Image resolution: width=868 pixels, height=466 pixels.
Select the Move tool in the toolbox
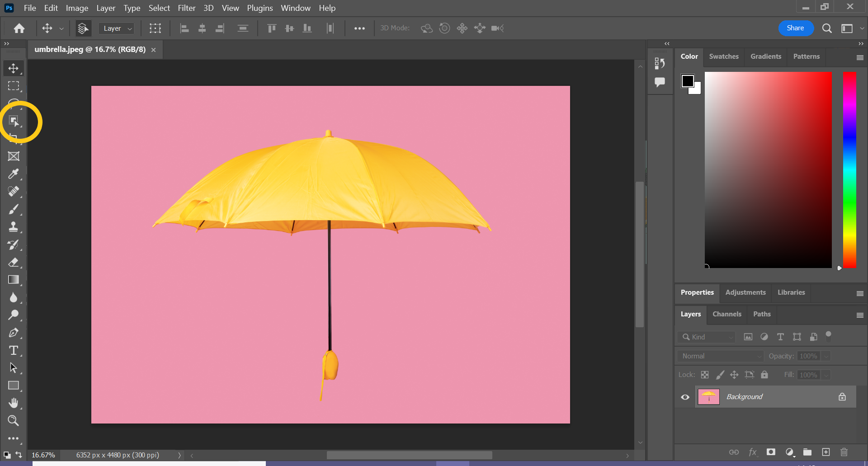14,68
